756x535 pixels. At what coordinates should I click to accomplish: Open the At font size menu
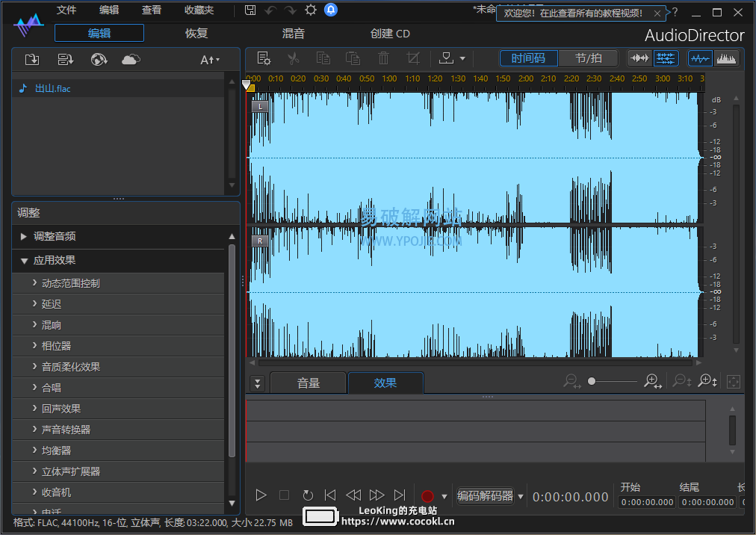(x=210, y=60)
